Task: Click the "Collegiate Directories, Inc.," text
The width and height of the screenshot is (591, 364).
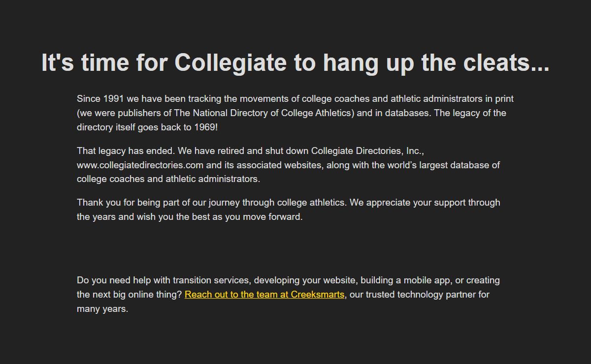Action: 368,151
